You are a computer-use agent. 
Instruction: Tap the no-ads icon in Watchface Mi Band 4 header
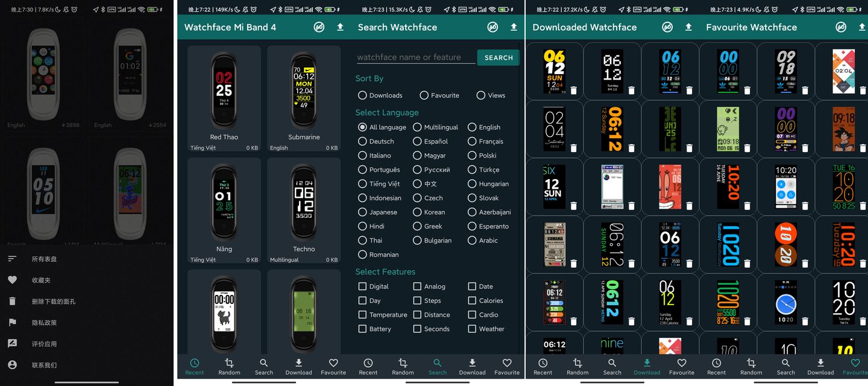(x=319, y=27)
